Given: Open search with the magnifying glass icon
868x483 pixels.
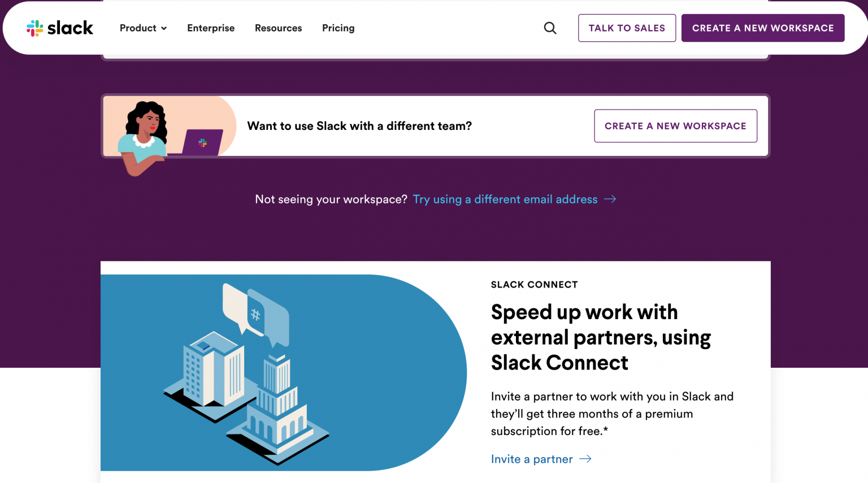Looking at the screenshot, I should point(550,28).
